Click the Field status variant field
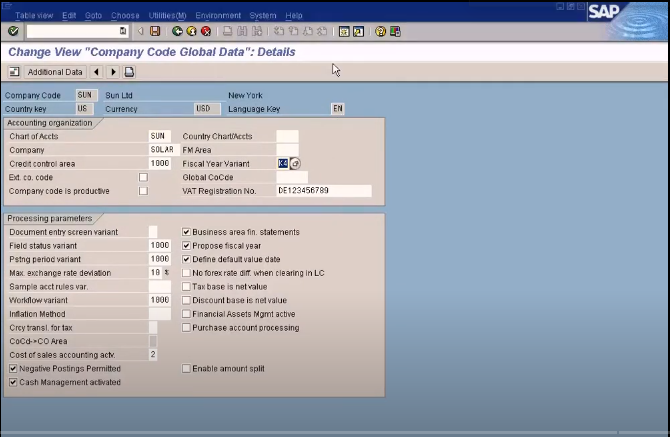This screenshot has height=437, width=670. tap(160, 246)
